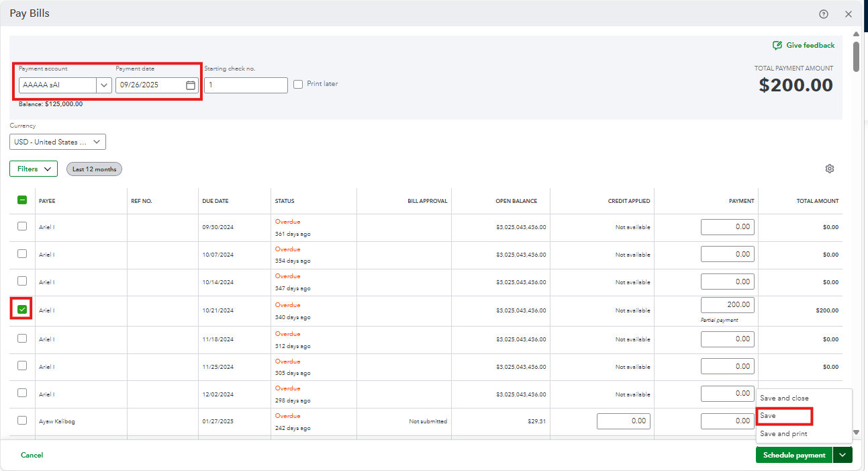
Task: Open the table settings gear icon
Action: click(830, 169)
